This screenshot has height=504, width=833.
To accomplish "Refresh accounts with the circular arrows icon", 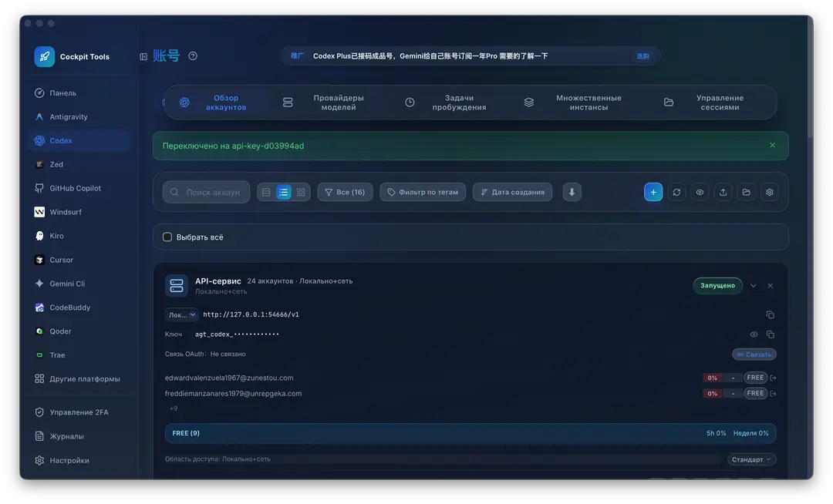I will pos(676,192).
